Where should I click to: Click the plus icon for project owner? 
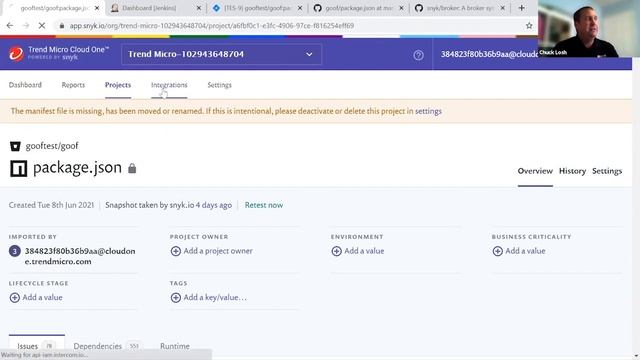point(176,251)
